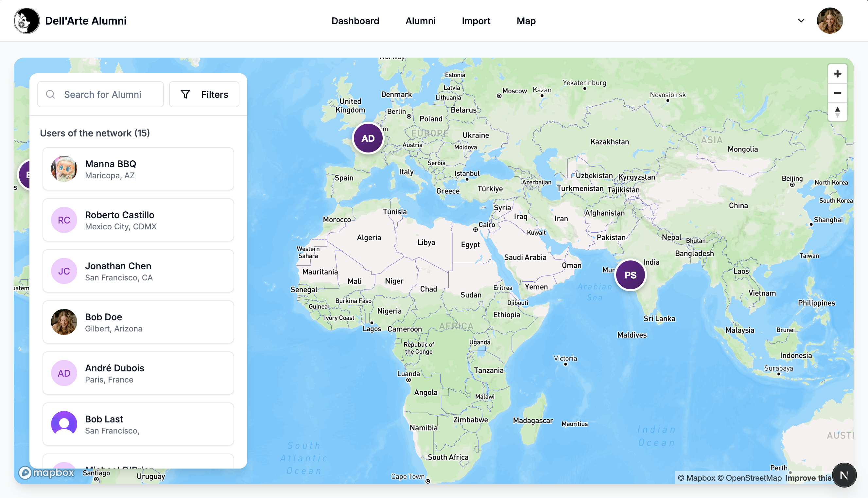Reset map orientation with the compass button
868x498 pixels.
844,475
